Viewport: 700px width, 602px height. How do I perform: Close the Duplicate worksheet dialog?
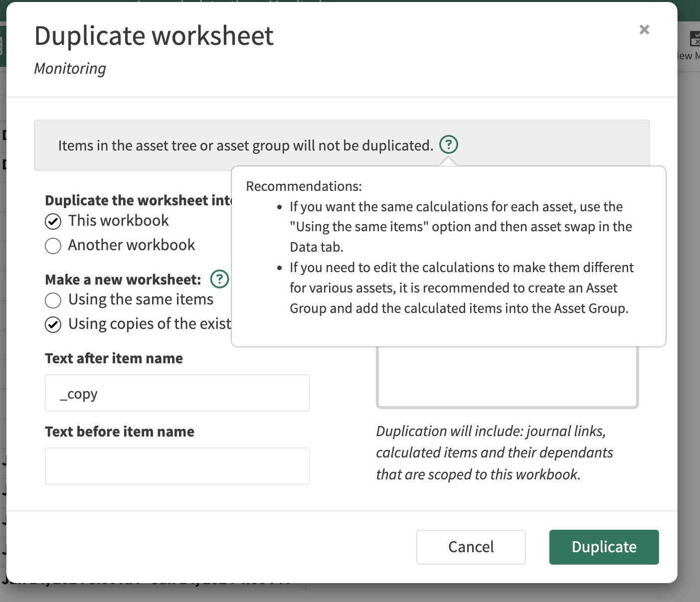click(x=644, y=30)
